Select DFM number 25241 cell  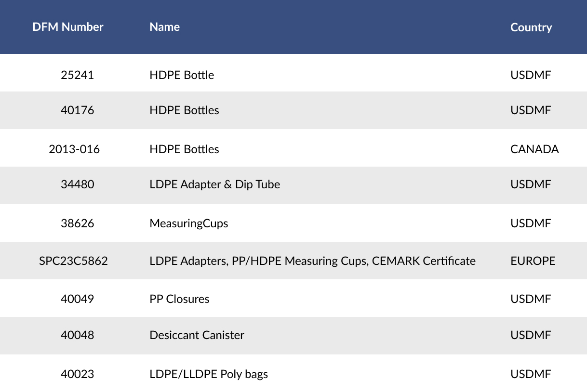point(77,75)
